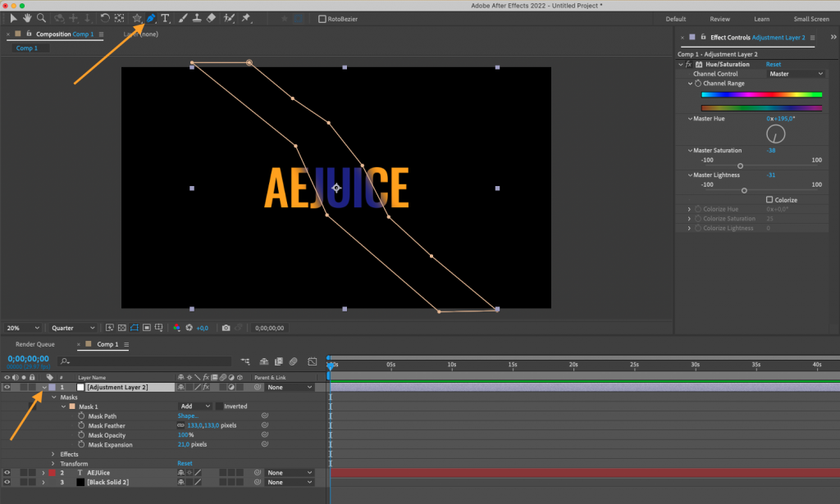
Task: Select the Brush tool
Action: point(183,17)
